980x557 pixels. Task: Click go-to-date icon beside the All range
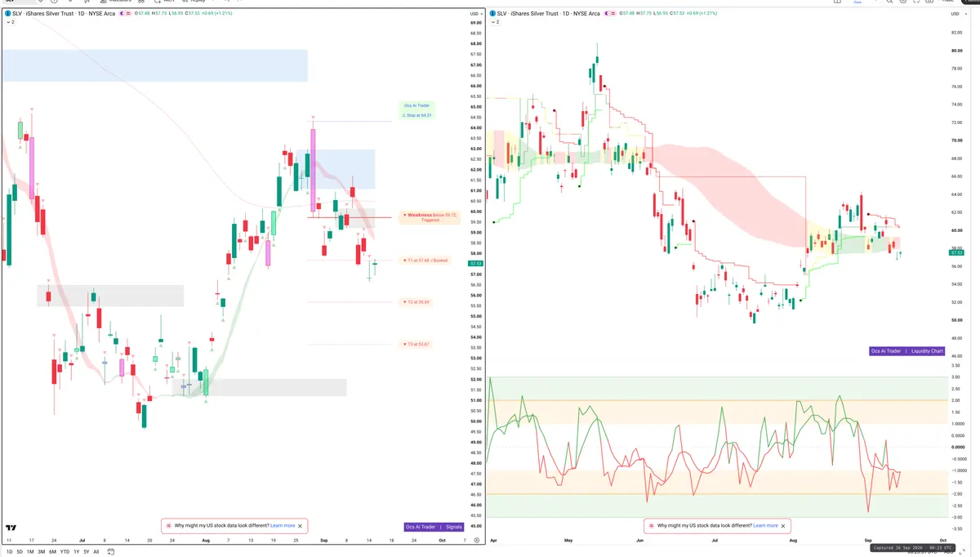(111, 551)
